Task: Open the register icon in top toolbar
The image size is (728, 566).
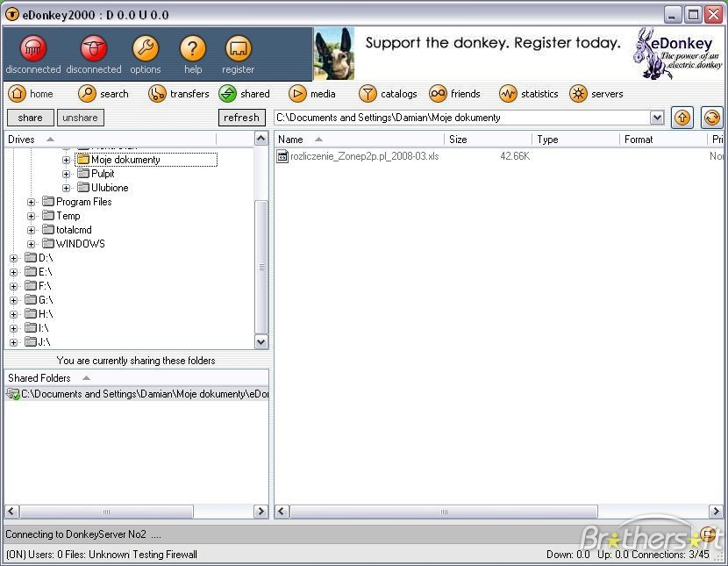Action: pos(239,48)
